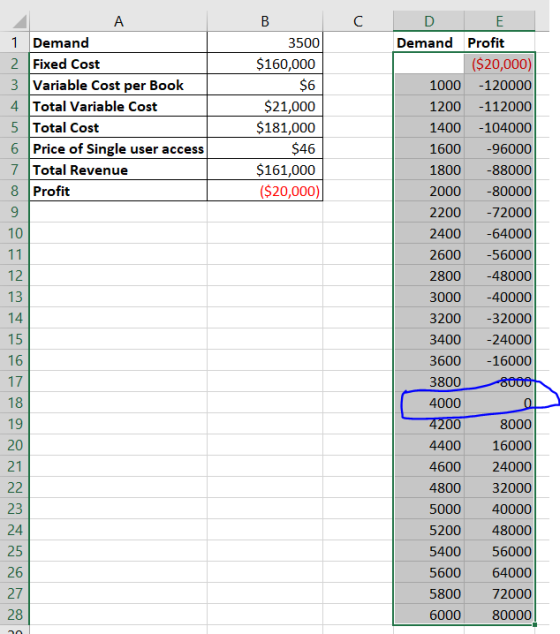Click the $161,000 revenue value
The height and width of the screenshot is (634, 560).
pyautogui.click(x=265, y=170)
